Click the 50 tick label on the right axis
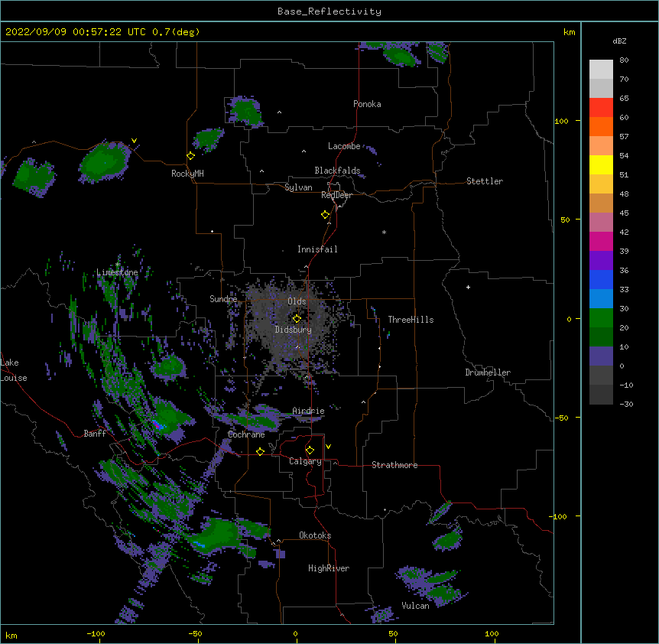The height and width of the screenshot is (644, 659). pos(565,220)
